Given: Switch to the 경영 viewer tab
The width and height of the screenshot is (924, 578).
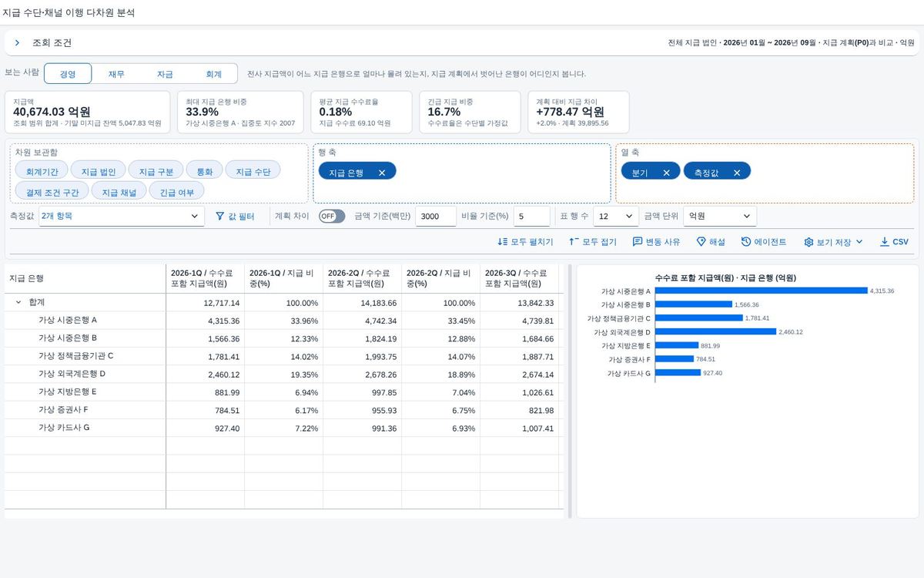Looking at the screenshot, I should 68,74.
